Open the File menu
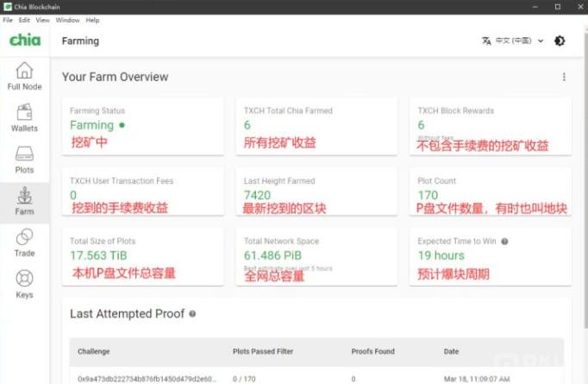 pos(8,20)
